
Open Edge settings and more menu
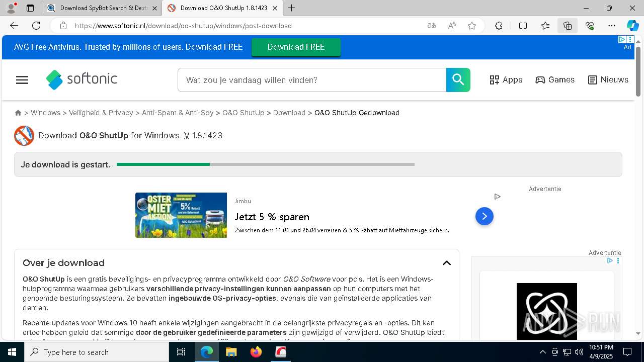(x=612, y=26)
